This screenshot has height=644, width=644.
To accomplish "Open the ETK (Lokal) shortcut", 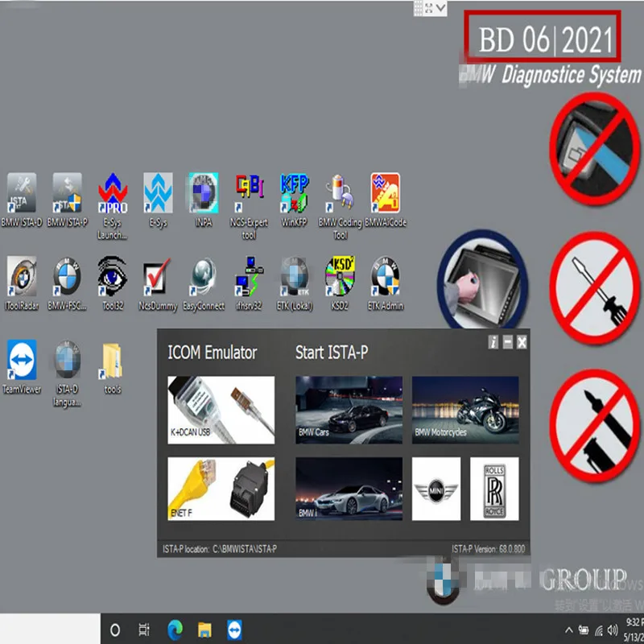I will coord(295,283).
